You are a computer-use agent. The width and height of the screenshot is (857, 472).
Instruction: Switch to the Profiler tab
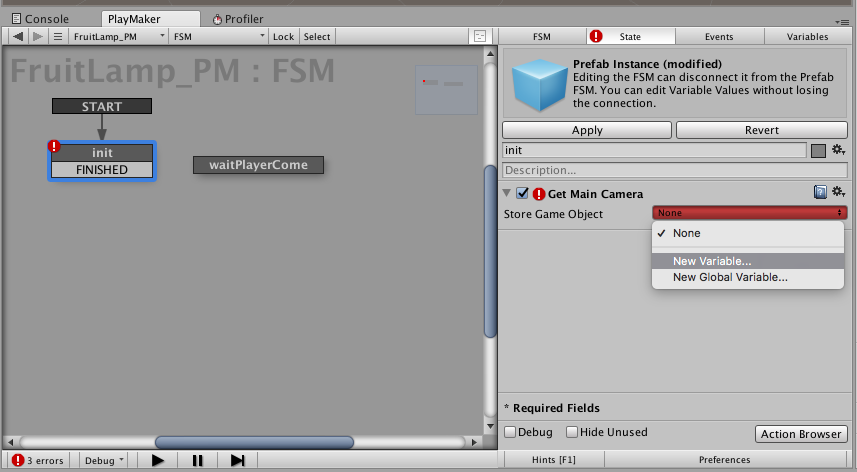click(238, 19)
